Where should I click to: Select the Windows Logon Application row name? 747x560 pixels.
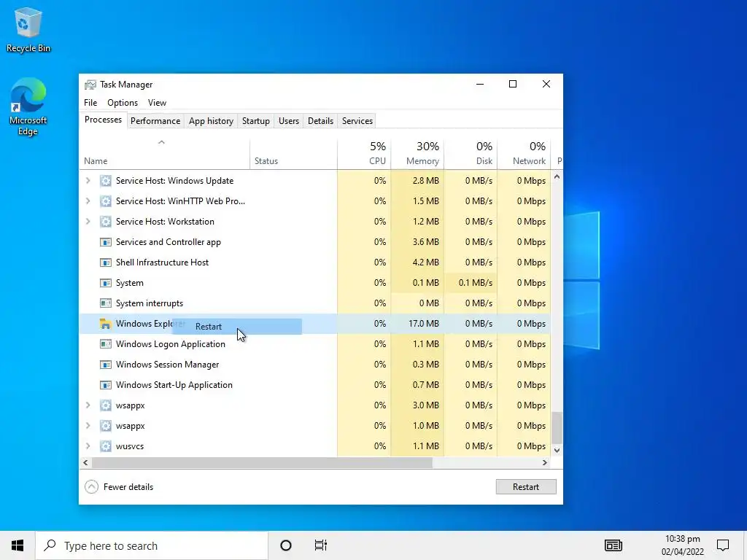point(171,344)
